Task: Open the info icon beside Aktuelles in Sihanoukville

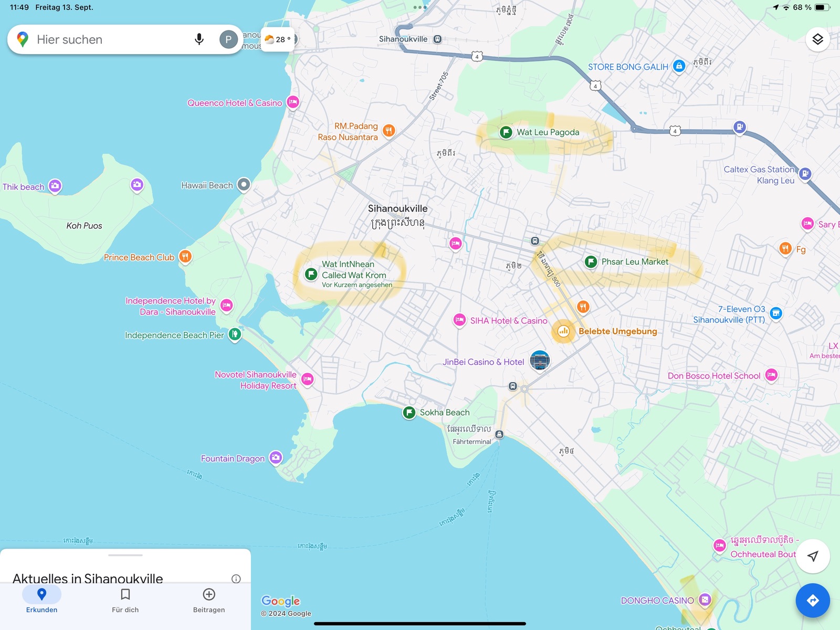Action: point(236,579)
